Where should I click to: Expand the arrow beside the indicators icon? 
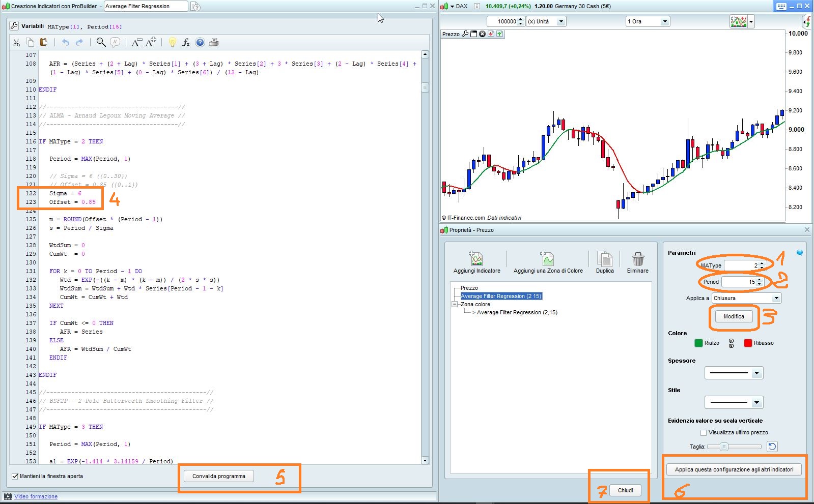click(x=751, y=21)
